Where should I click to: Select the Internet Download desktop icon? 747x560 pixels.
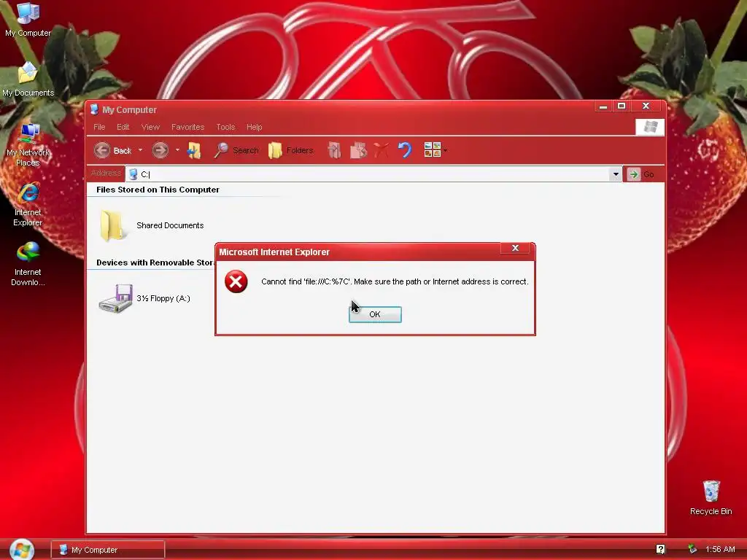(28, 264)
